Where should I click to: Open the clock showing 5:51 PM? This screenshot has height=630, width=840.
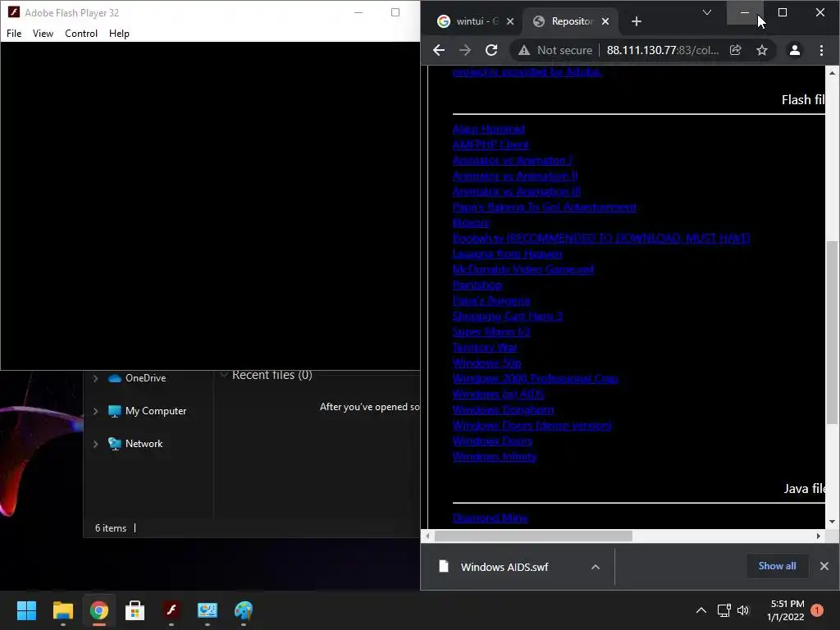pyautogui.click(x=786, y=610)
